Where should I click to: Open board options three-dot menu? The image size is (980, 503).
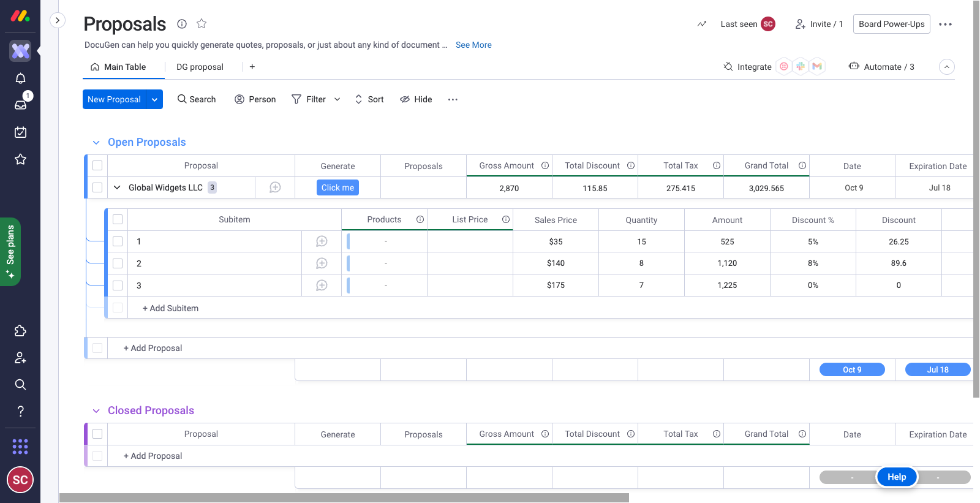(945, 25)
